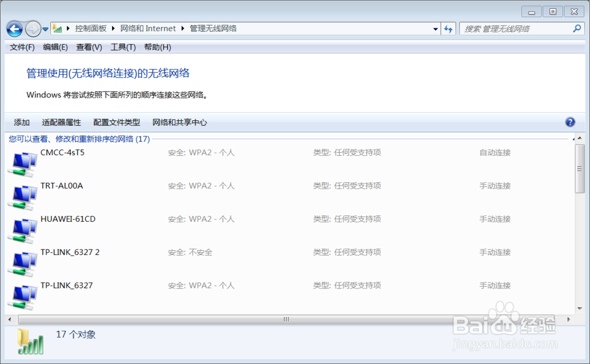Click the vertical scrollbar up arrow
The height and width of the screenshot is (364, 590).
pyautogui.click(x=579, y=138)
